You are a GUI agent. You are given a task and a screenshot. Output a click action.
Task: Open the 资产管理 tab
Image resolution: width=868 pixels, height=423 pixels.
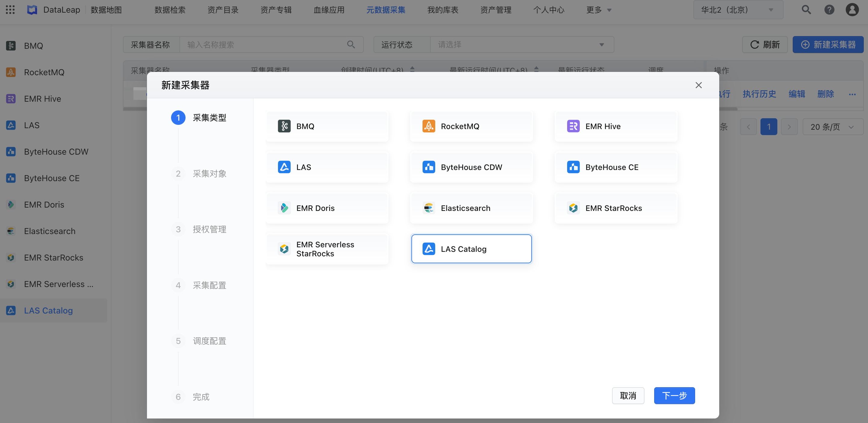pyautogui.click(x=496, y=10)
